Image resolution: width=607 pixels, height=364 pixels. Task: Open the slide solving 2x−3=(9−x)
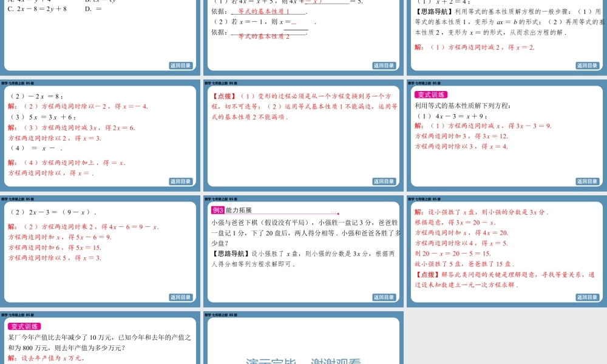[x=100, y=252]
